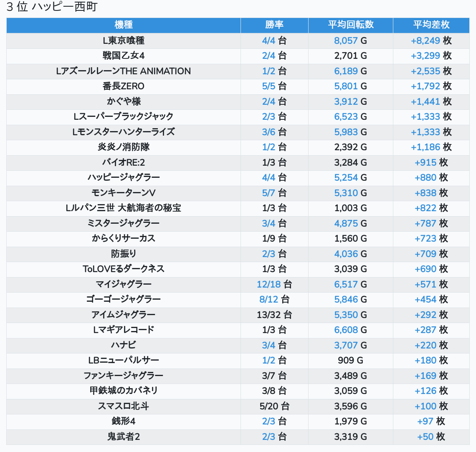Click the 13/32 台 win rate cell
The width and height of the screenshot is (476, 452).
(x=274, y=315)
